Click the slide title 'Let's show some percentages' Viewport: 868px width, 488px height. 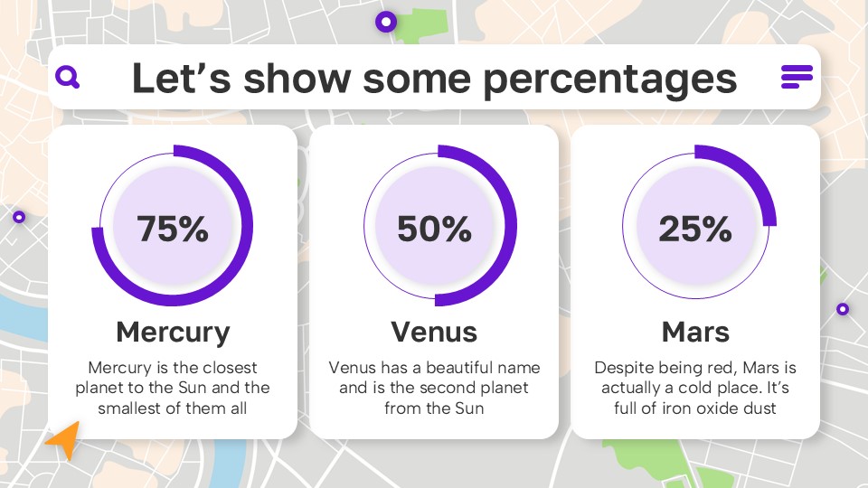pyautogui.click(x=434, y=78)
